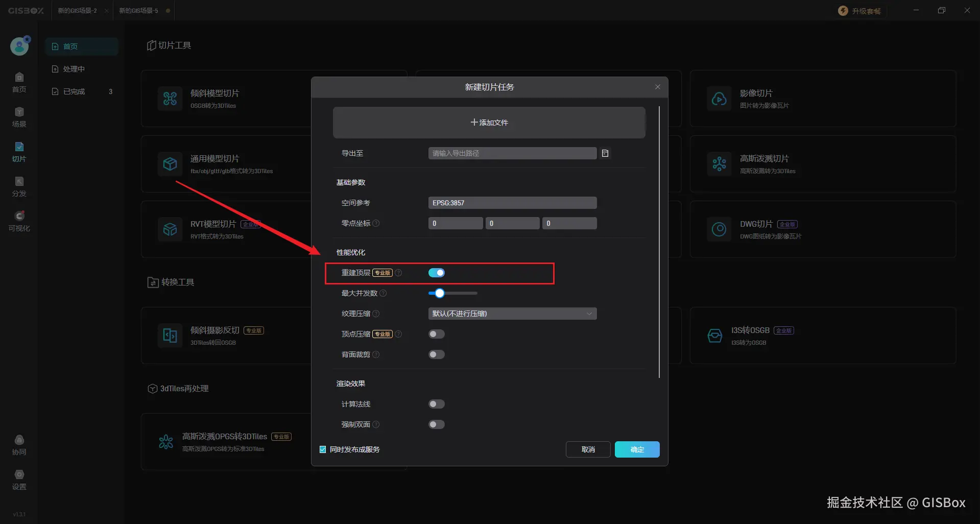Turn off the 重建顶层 switch
The image size is (980, 524).
click(x=437, y=273)
